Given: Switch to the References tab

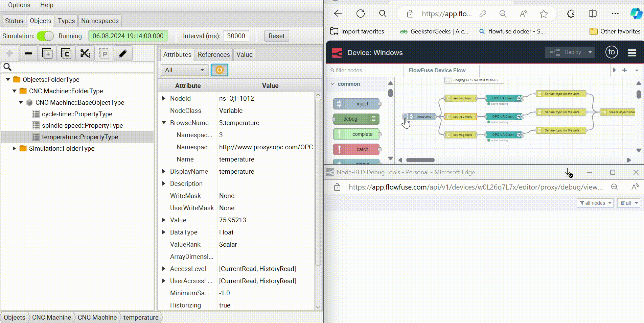Looking at the screenshot, I should coord(213,54).
